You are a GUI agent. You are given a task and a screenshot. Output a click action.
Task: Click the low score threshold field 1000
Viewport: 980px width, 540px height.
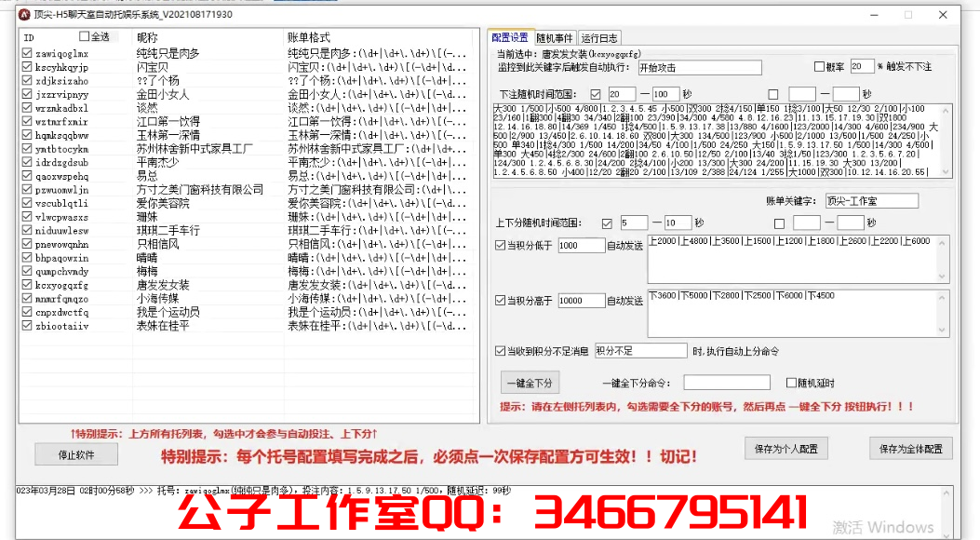coord(582,246)
